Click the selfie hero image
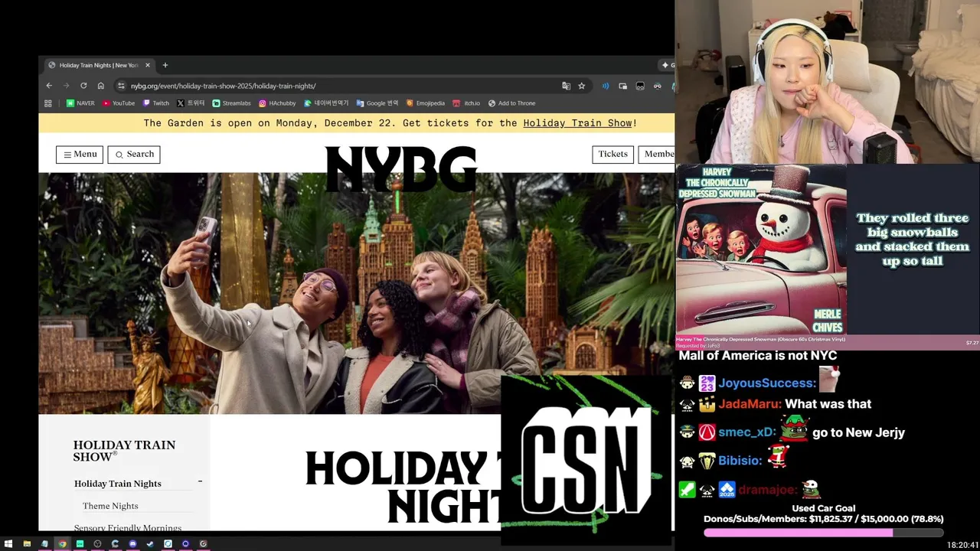This screenshot has width=980, height=551. pos(356,293)
